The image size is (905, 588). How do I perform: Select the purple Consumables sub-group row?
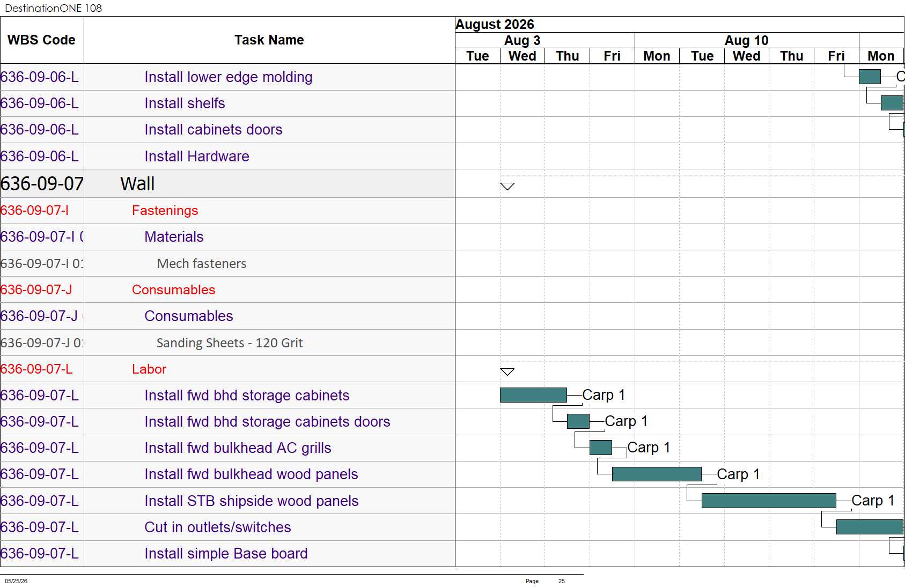pos(189,316)
